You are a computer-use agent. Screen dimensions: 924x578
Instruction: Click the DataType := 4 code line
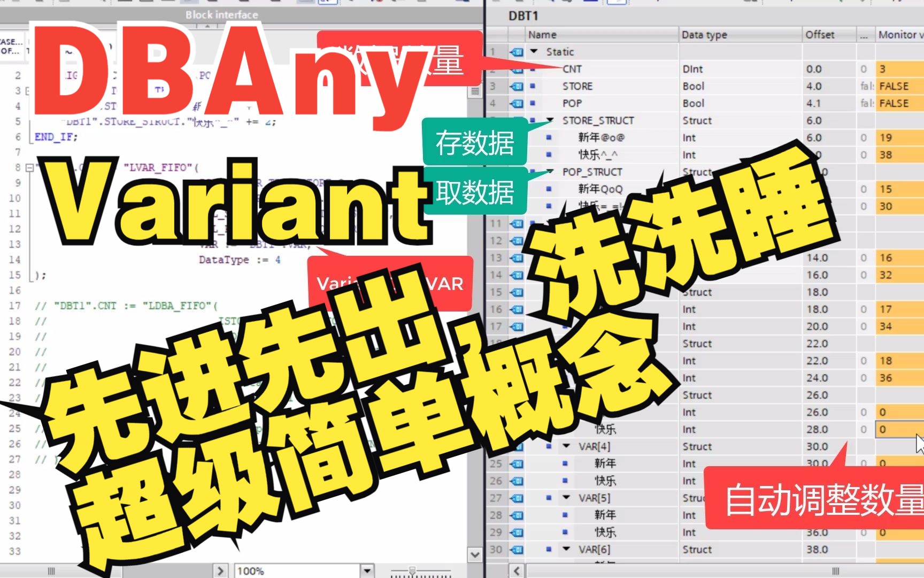240,260
